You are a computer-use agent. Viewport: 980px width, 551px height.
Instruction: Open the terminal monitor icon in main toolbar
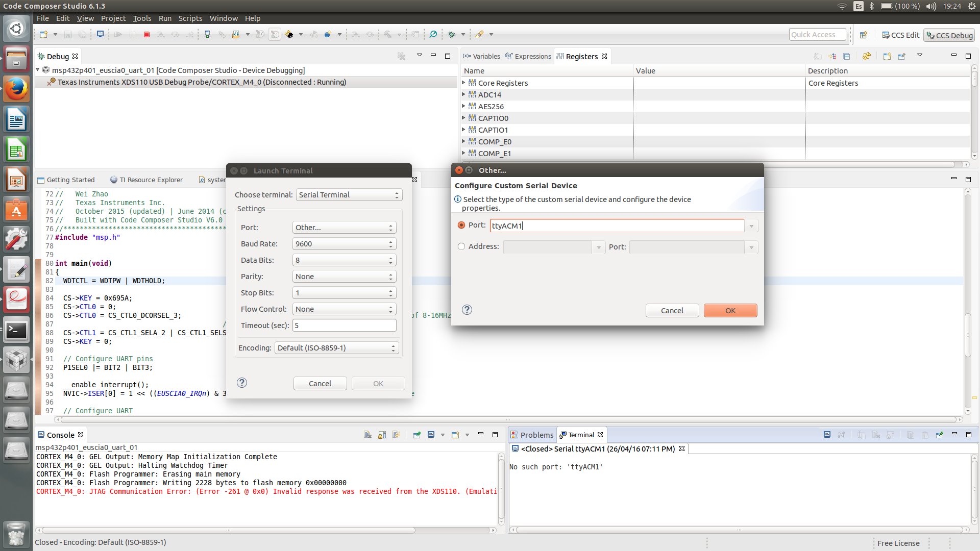tap(100, 34)
